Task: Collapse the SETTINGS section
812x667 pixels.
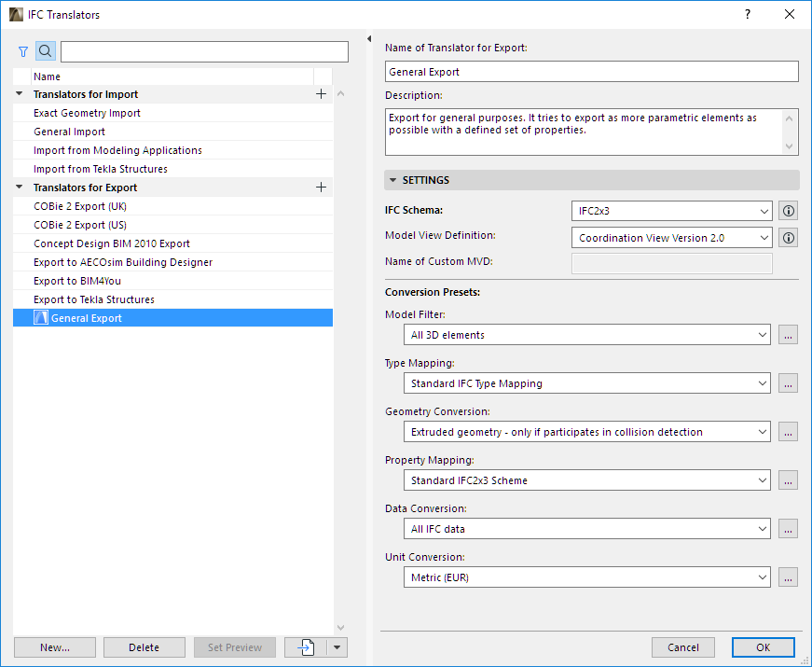Action: click(393, 180)
